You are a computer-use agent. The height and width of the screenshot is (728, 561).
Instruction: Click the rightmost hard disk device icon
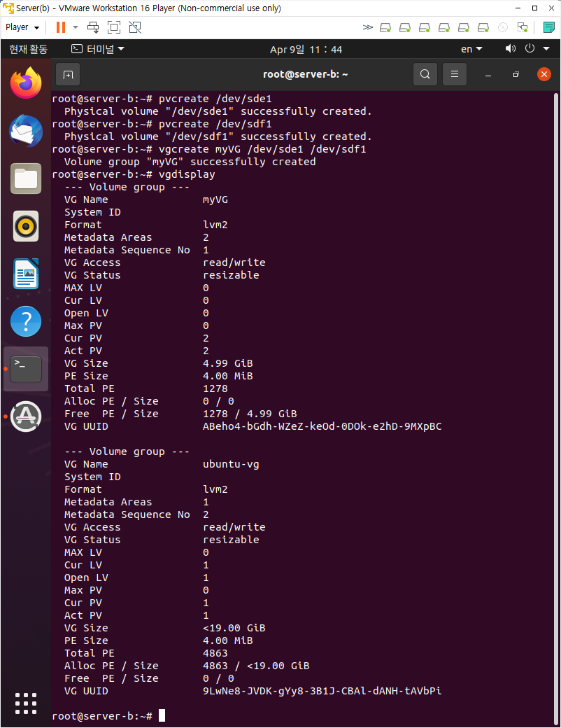pyautogui.click(x=483, y=27)
